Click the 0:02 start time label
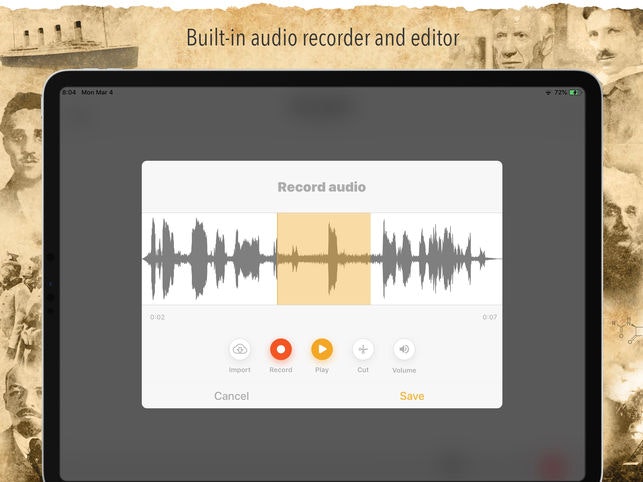Viewport: 643px width, 482px height. tap(157, 317)
